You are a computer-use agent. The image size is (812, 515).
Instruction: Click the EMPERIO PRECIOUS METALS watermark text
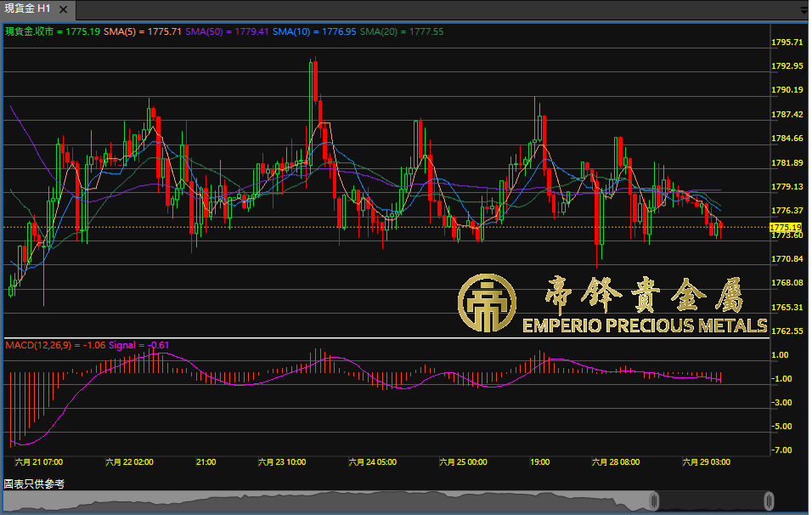coord(644,326)
